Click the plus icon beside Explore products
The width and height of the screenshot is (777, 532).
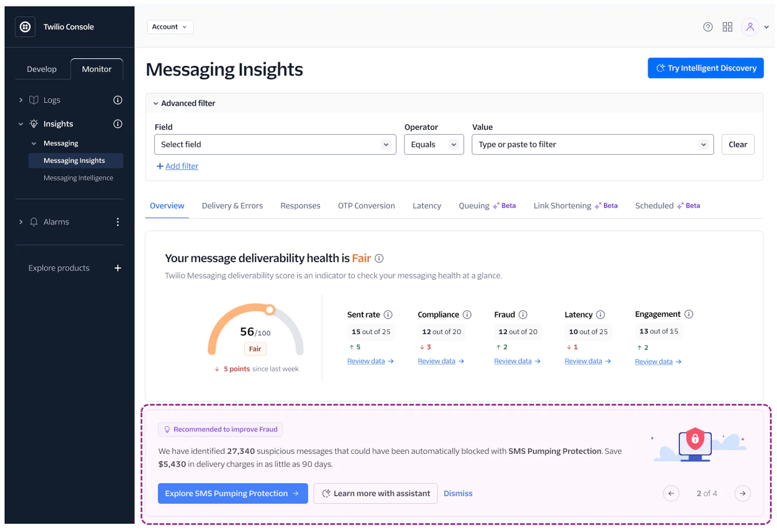point(118,268)
